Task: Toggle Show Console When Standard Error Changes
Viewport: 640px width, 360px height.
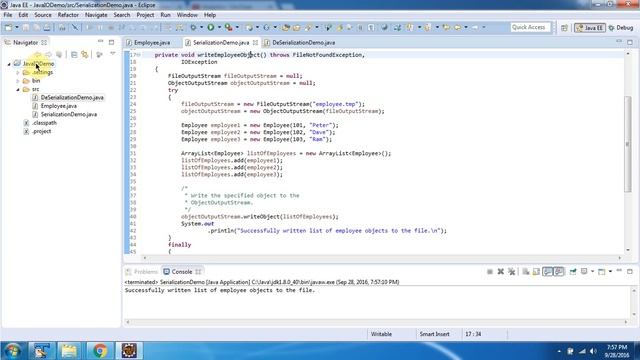Action: click(559, 271)
